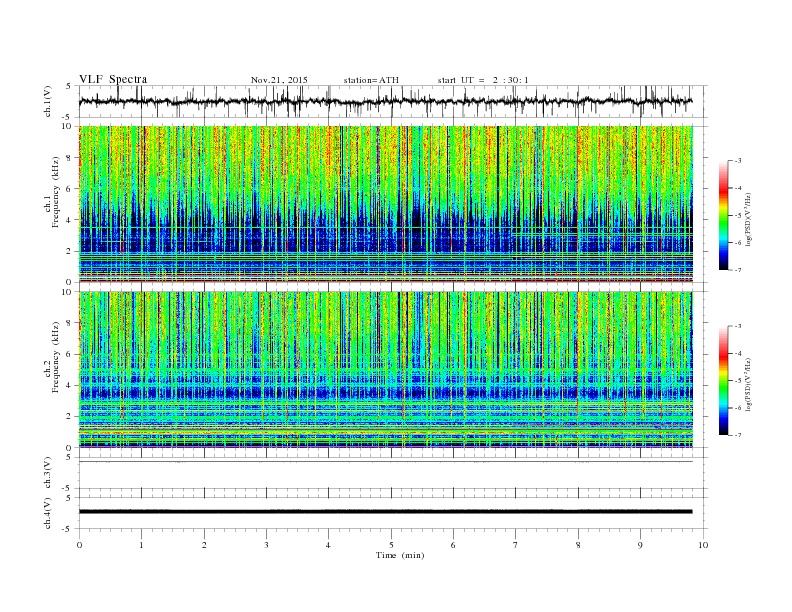Screen dimensions: 792x612
Task: Click the ch.2 spectrogram color scale bar
Action: pos(724,381)
